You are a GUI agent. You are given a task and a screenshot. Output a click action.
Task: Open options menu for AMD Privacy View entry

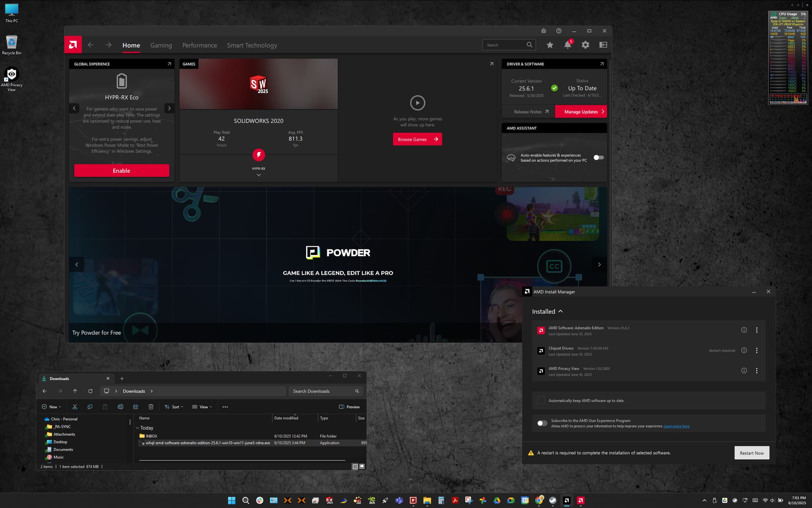(757, 371)
